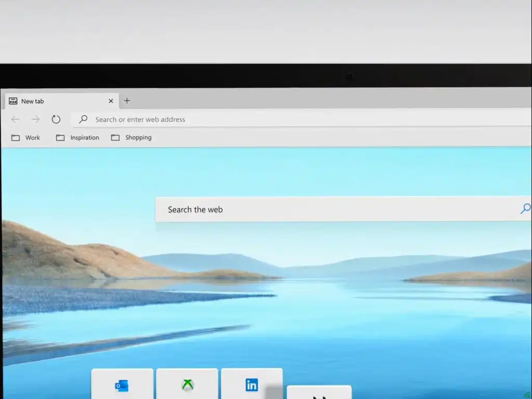Reload page with the refresh icon

pos(56,119)
